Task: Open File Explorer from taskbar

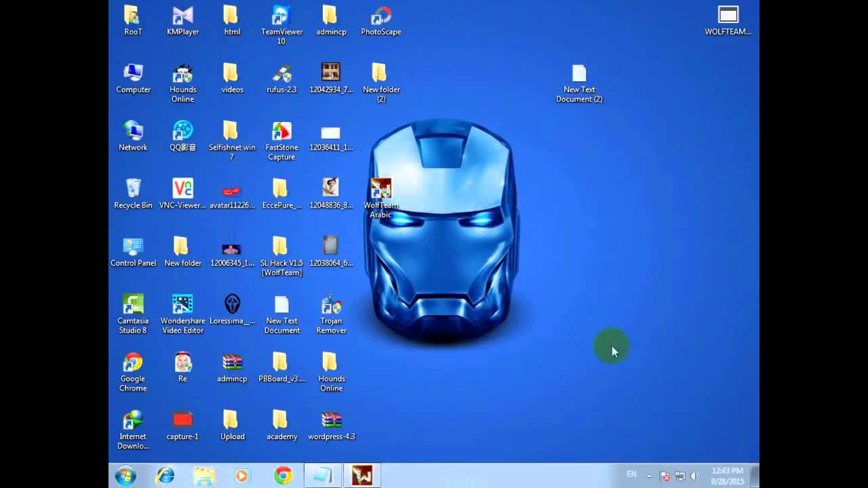Action: [204, 476]
